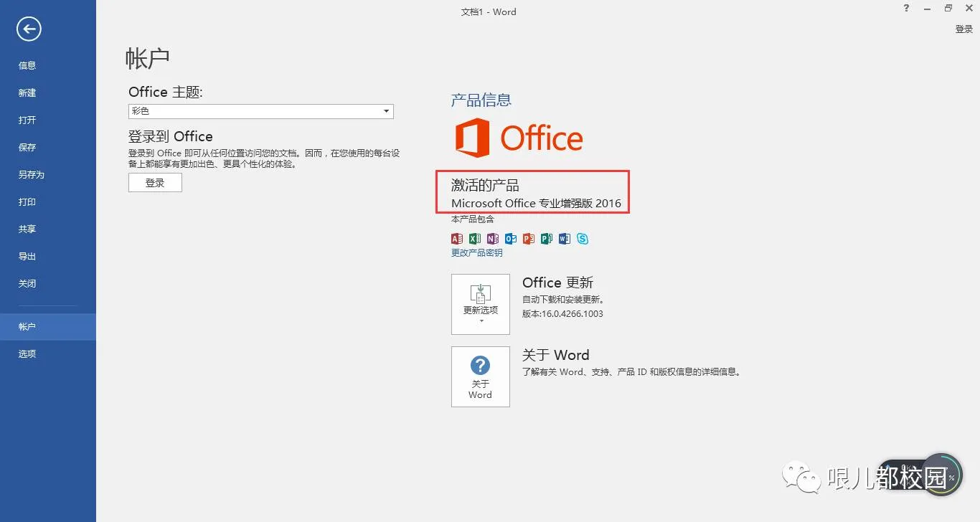This screenshot has height=522, width=980.
Task: Click the Office 主题: label
Action: coord(166,92)
